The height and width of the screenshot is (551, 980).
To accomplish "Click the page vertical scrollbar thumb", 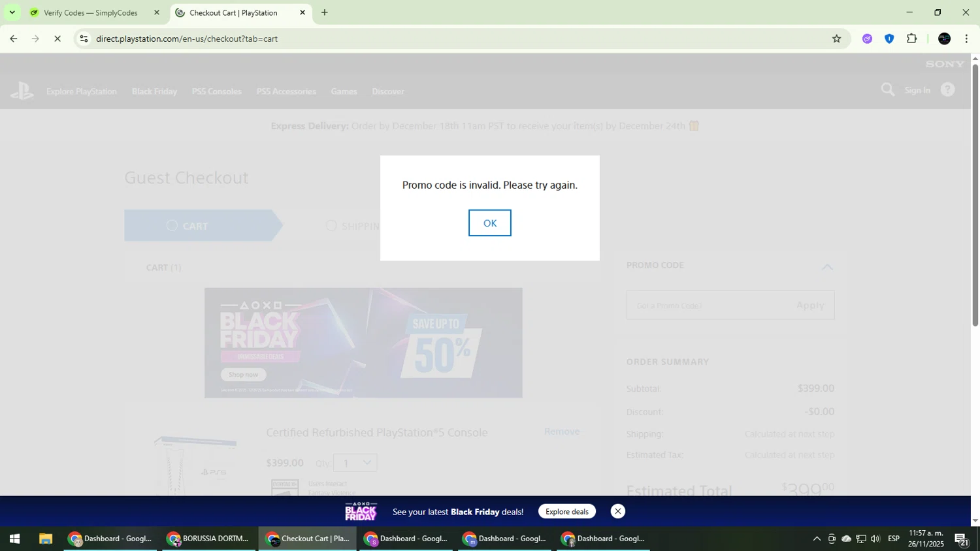I will coord(975,195).
